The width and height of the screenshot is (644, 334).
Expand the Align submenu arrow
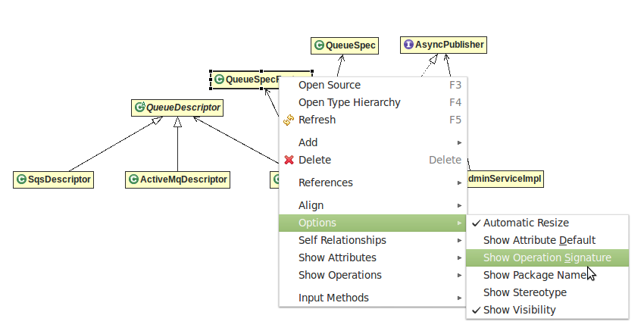(460, 205)
